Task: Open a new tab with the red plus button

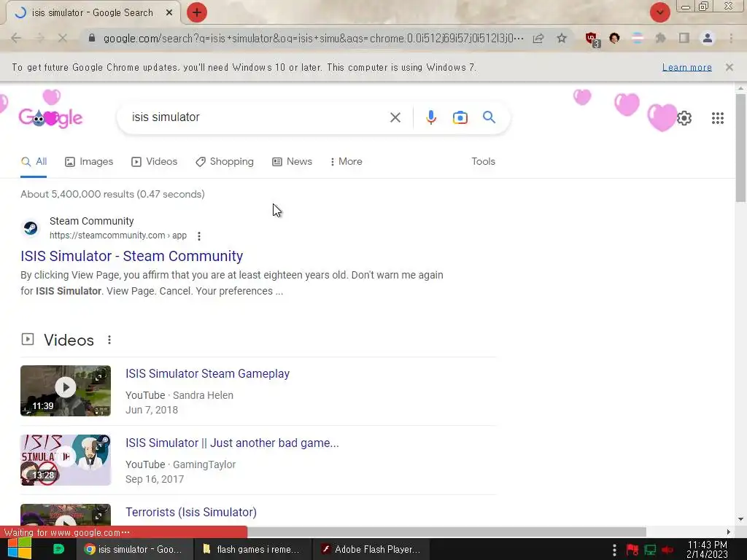Action: click(197, 13)
